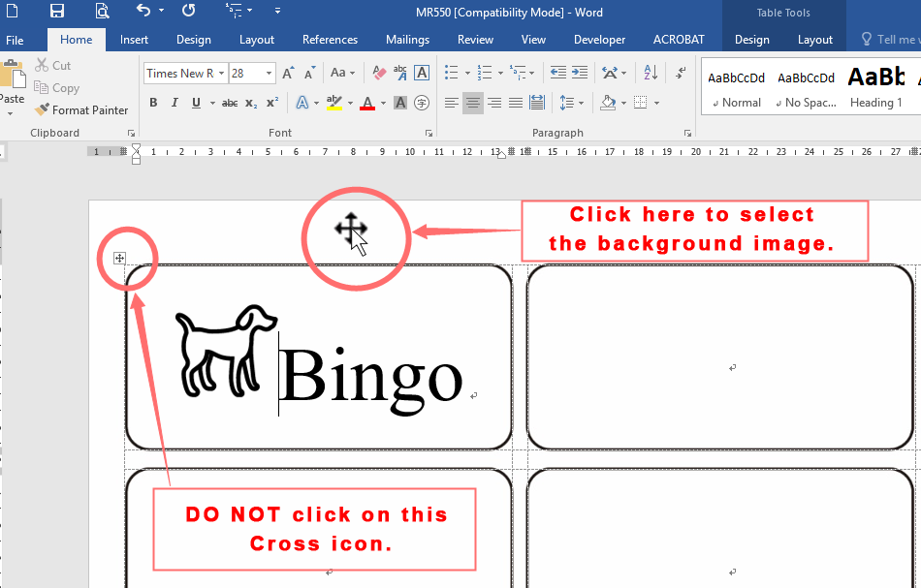This screenshot has width=921, height=588.
Task: Expand the Text Highlight Color options
Action: point(350,103)
